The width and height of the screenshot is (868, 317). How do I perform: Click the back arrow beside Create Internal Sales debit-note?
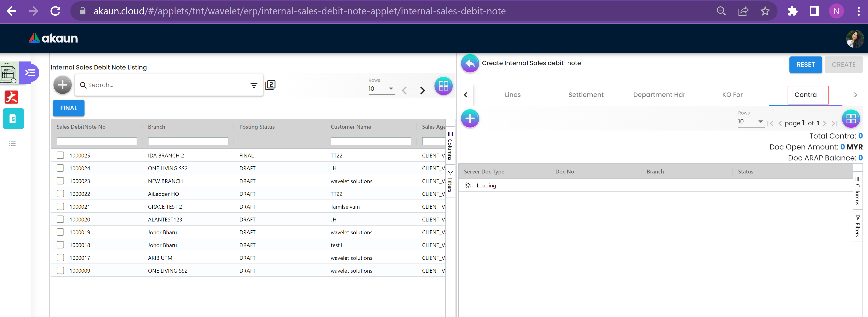[470, 63]
